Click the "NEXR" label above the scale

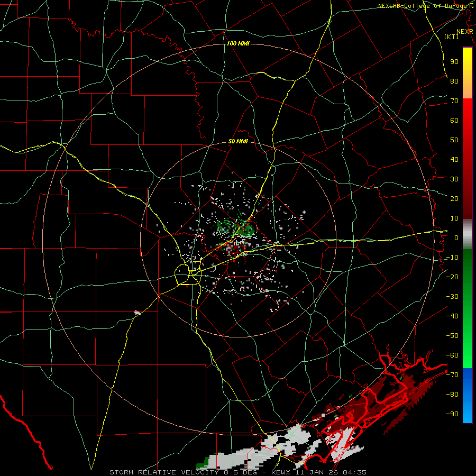click(464, 32)
